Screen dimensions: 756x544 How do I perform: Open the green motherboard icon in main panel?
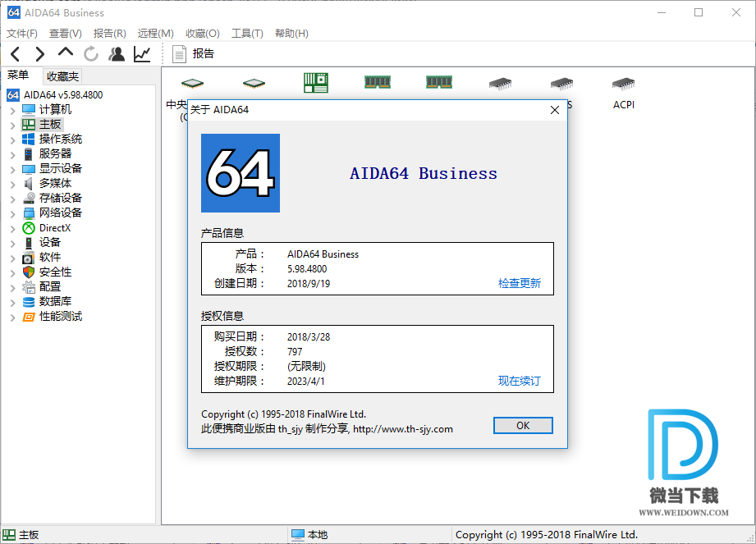[316, 83]
